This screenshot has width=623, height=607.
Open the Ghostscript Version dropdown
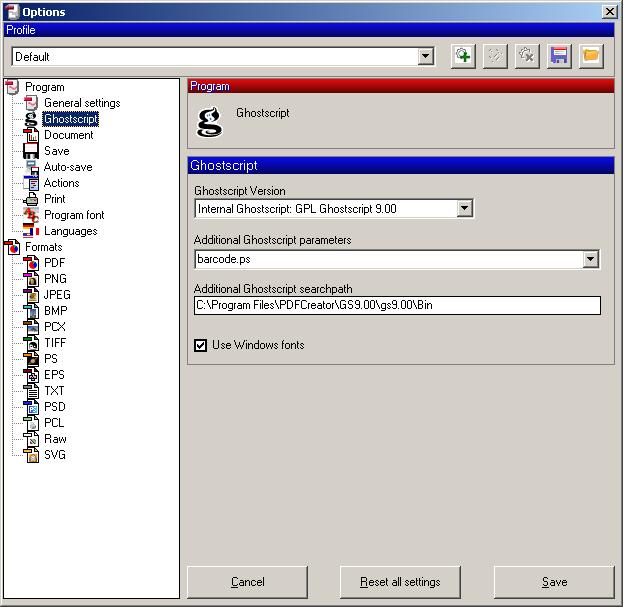coord(464,209)
